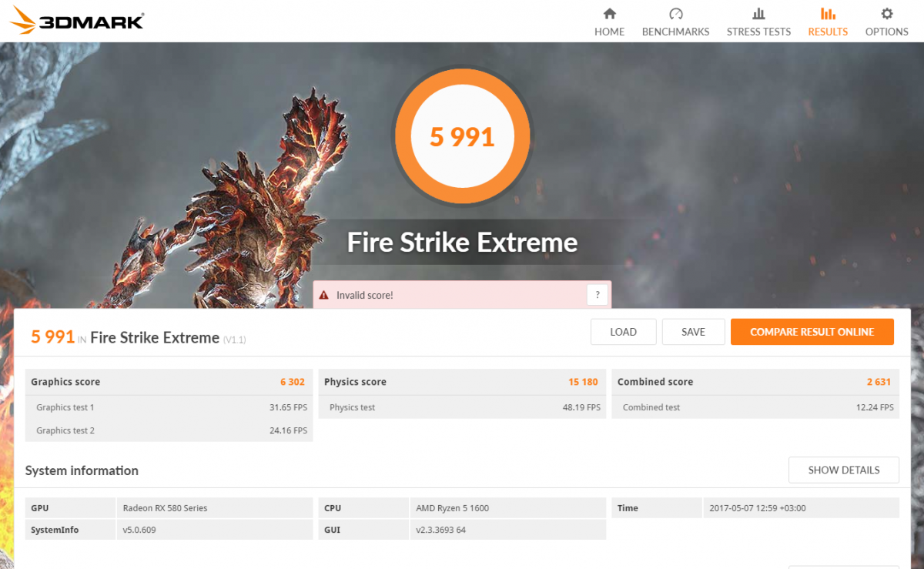Viewport: 924px width, 569px height.
Task: Click Graphics test 1 row
Action: click(x=169, y=407)
